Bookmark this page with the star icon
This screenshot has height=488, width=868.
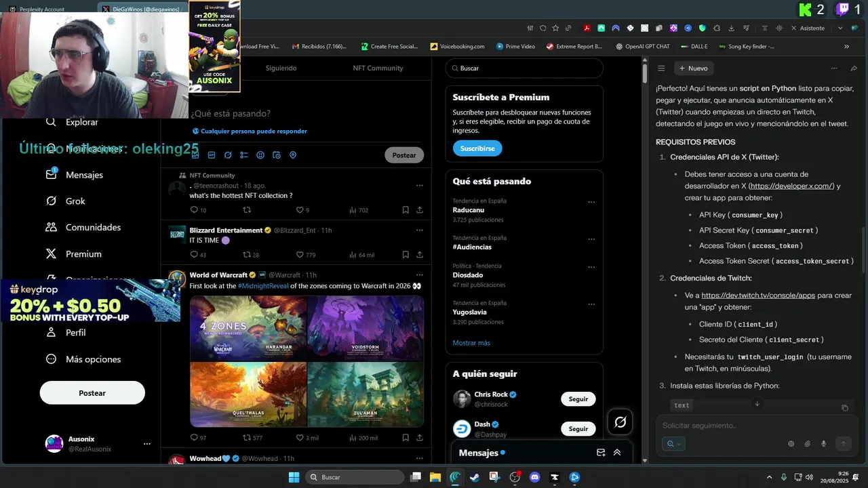pos(555,28)
